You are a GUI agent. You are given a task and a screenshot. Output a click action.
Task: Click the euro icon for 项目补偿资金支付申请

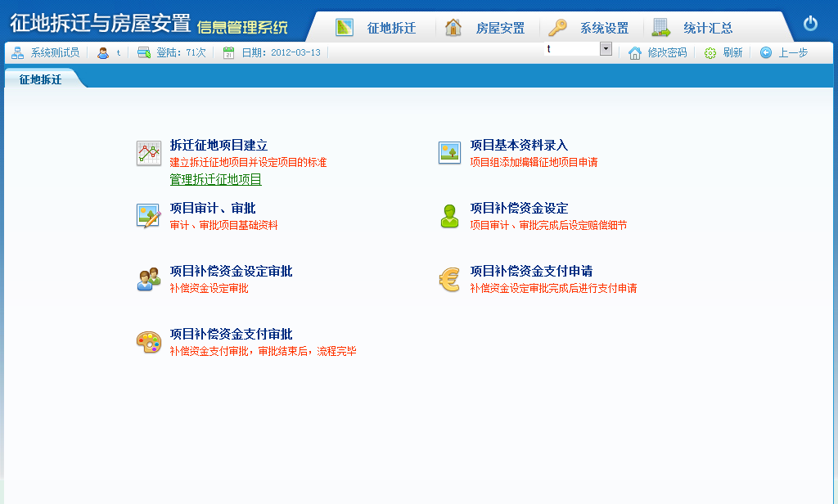click(449, 280)
